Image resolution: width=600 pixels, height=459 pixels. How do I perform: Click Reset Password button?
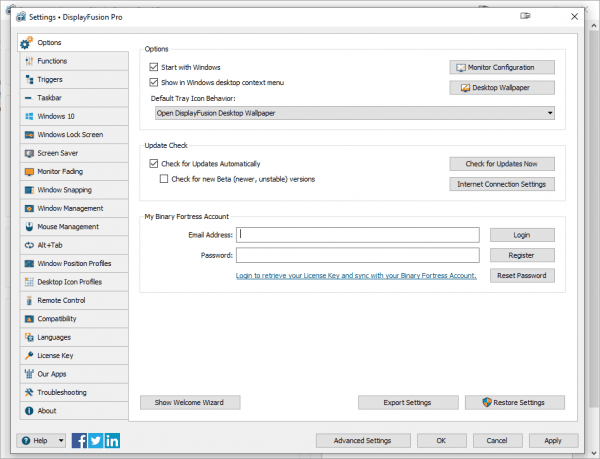[x=522, y=275]
